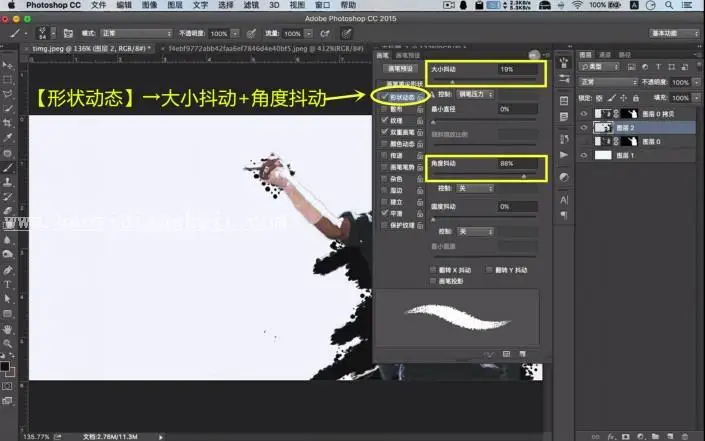The width and height of the screenshot is (705, 441).
Task: Open the blend mode dropdown in options bar
Action: click(x=136, y=33)
